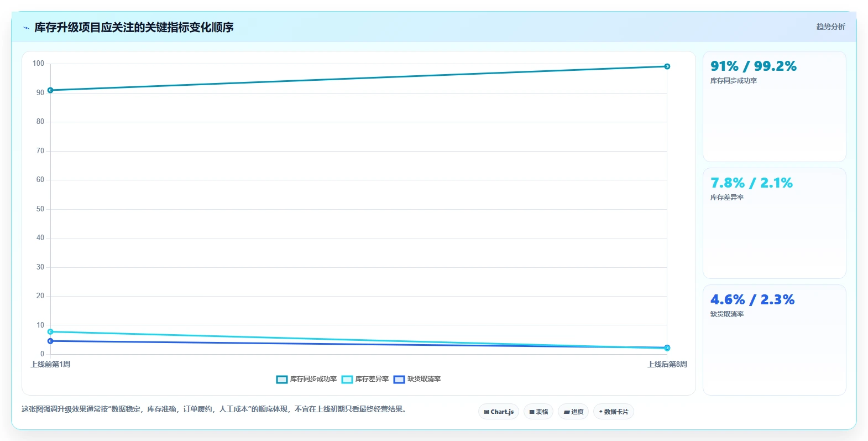Click the 库存差异率 card caption
The height and width of the screenshot is (441, 868).
click(727, 198)
